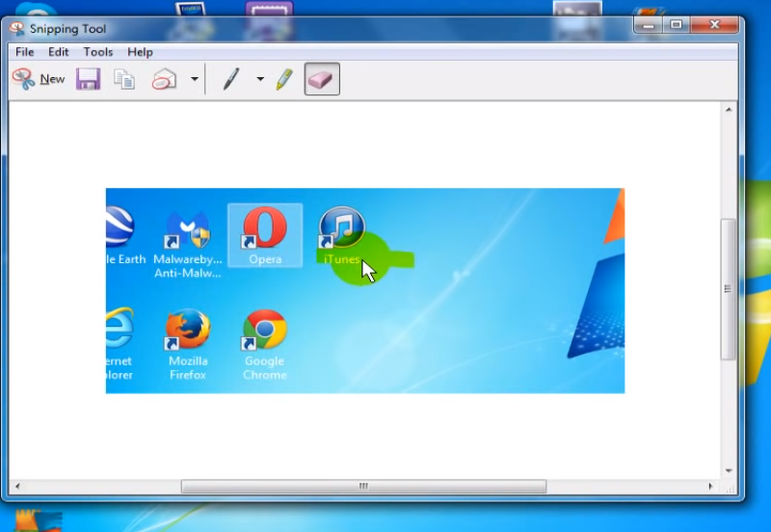Toggle the pink Eraser tool
The height and width of the screenshot is (532, 771).
click(x=321, y=79)
